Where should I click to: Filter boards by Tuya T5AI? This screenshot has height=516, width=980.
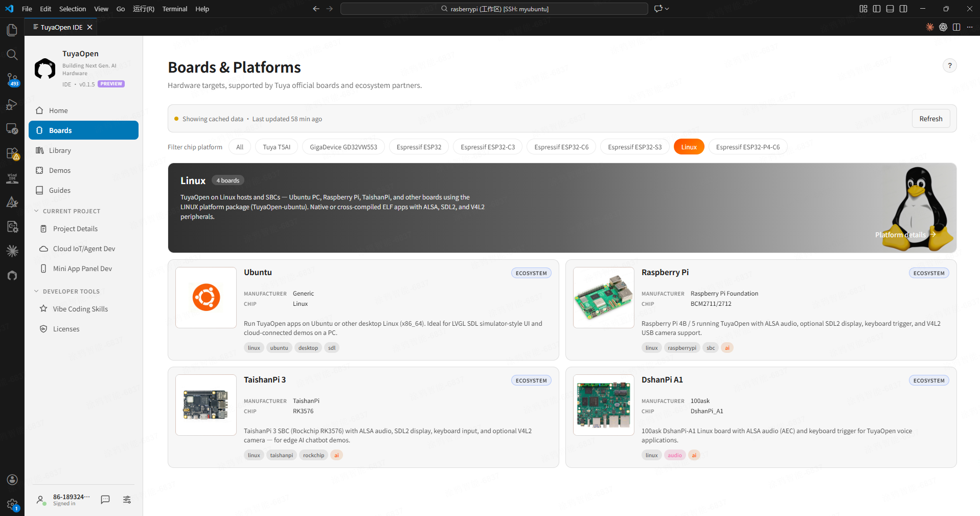coord(277,147)
